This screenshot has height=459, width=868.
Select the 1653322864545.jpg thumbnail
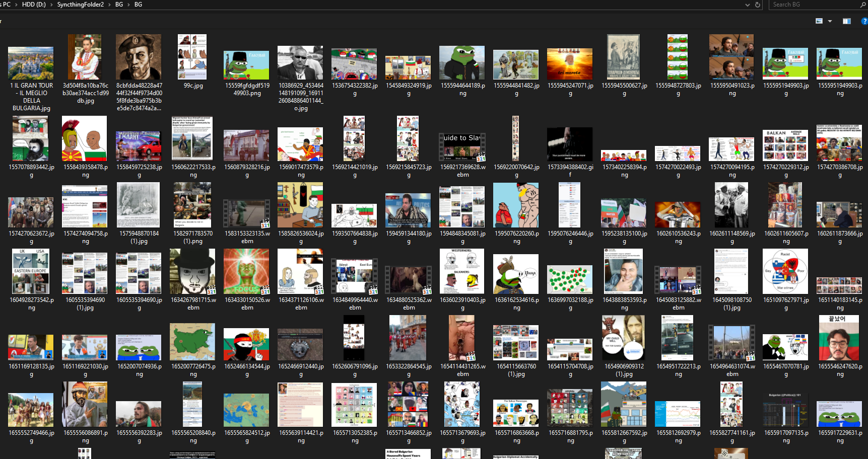(408, 338)
